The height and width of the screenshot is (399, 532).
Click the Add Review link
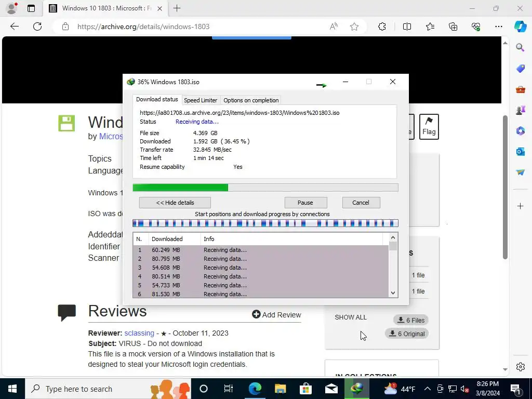point(276,314)
